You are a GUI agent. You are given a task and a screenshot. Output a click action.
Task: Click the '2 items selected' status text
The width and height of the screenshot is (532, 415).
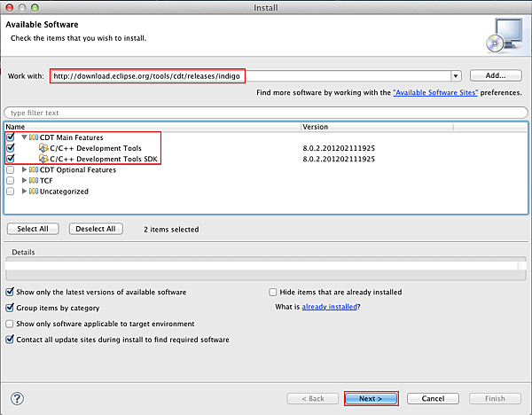[x=171, y=230]
